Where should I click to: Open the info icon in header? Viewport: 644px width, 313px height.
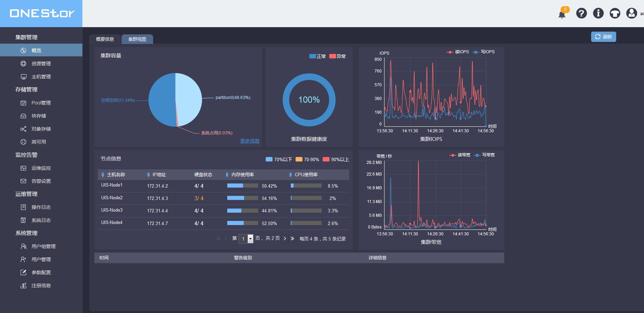pos(598,13)
